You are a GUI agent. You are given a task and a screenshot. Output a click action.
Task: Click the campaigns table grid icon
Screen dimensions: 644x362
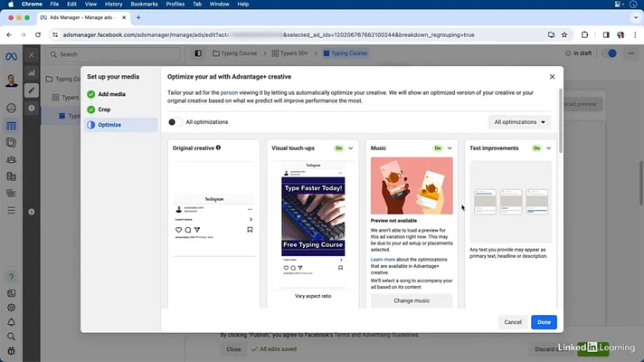point(11,126)
